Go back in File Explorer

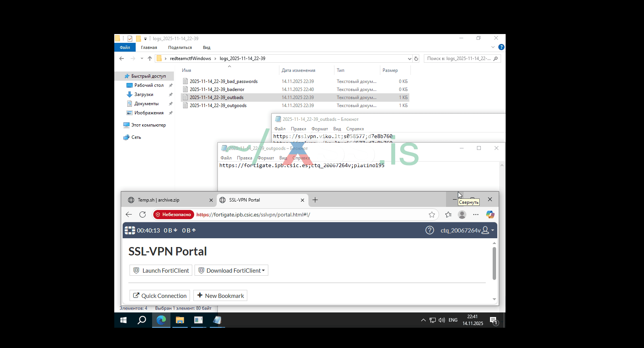(122, 59)
